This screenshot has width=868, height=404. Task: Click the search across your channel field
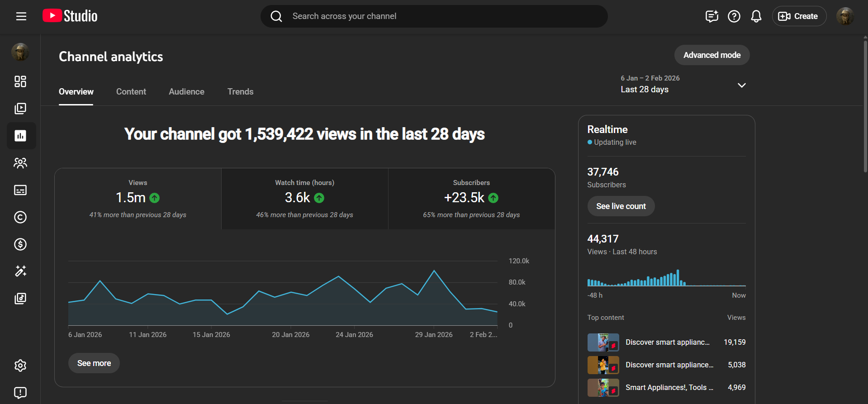coord(434,16)
